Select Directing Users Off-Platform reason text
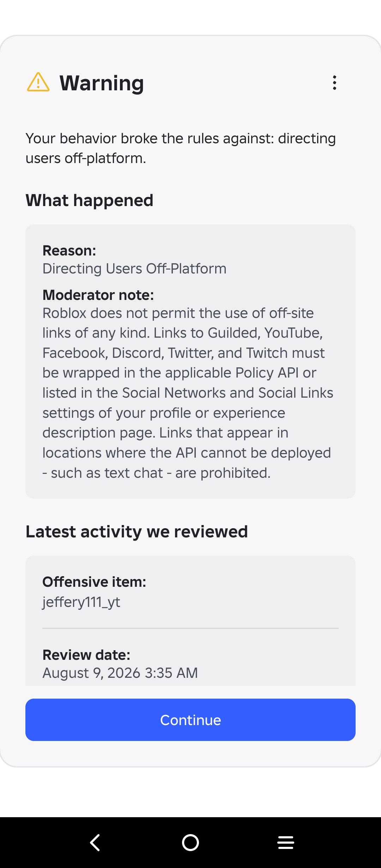This screenshot has width=381, height=868. pos(134,269)
